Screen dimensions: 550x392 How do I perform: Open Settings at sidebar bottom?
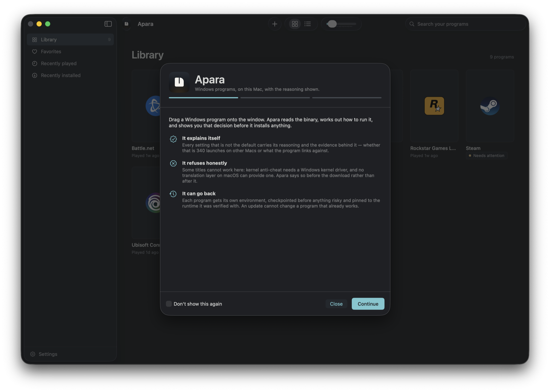point(44,354)
